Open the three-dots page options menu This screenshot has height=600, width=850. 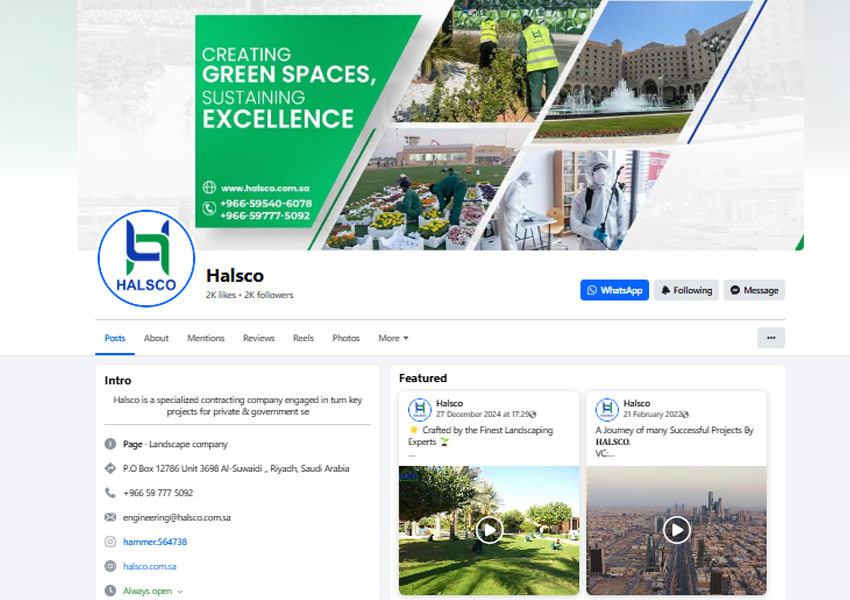pos(771,338)
